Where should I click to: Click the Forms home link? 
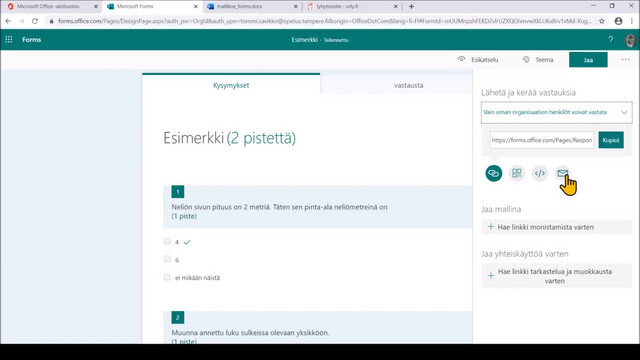point(31,40)
